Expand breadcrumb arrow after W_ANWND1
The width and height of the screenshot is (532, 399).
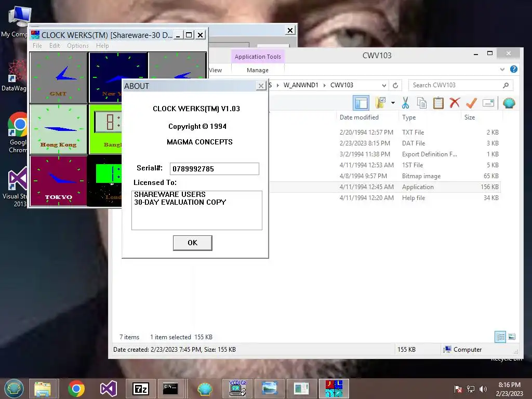point(324,85)
